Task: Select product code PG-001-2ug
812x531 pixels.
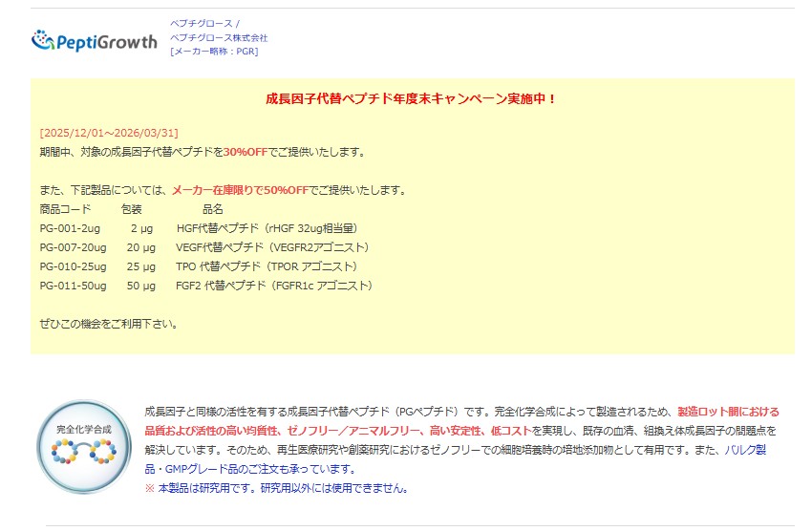Action: (70, 228)
